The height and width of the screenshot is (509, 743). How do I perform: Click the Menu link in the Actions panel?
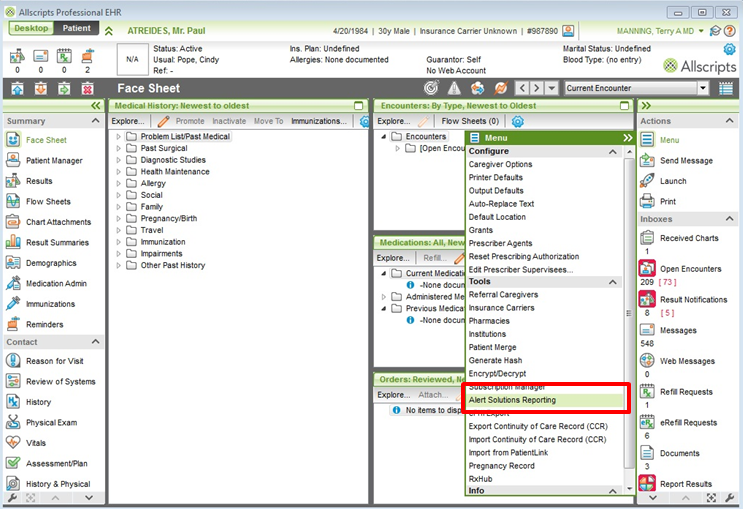(x=670, y=140)
